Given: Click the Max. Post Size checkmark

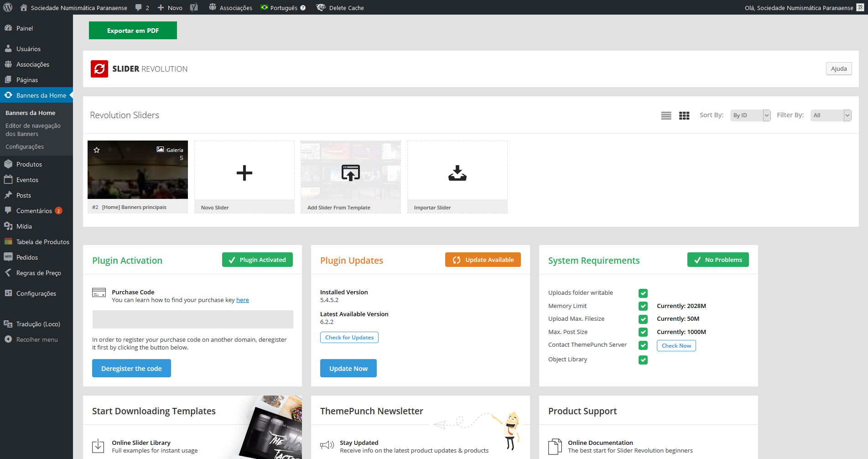Looking at the screenshot, I should (643, 332).
